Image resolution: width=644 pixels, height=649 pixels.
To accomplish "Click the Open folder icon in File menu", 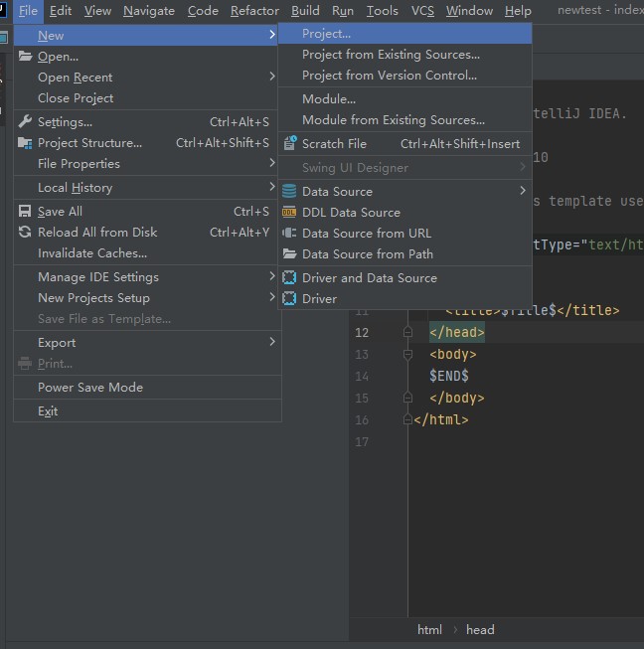I will pyautogui.click(x=25, y=56).
